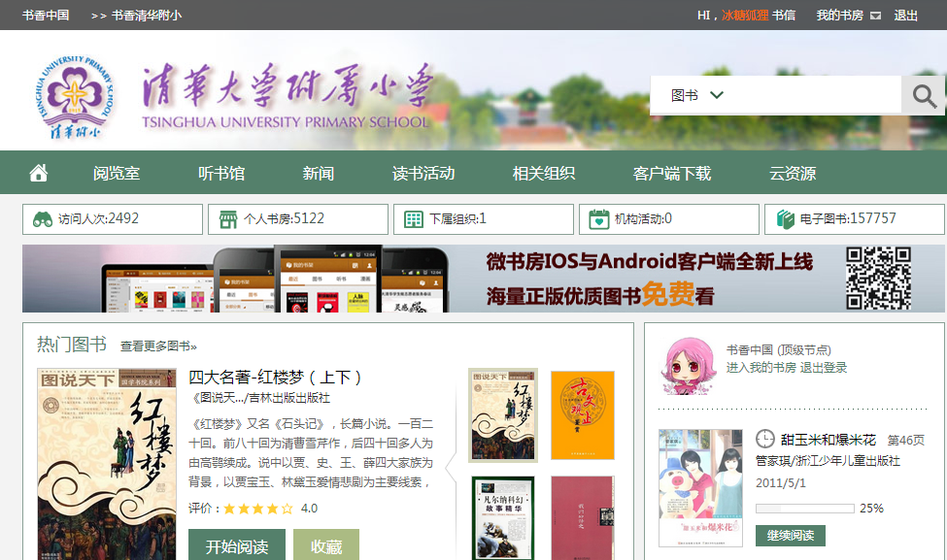This screenshot has width=947, height=560.
Task: Click the binoculars visitor count icon
Action: pyautogui.click(x=43, y=219)
